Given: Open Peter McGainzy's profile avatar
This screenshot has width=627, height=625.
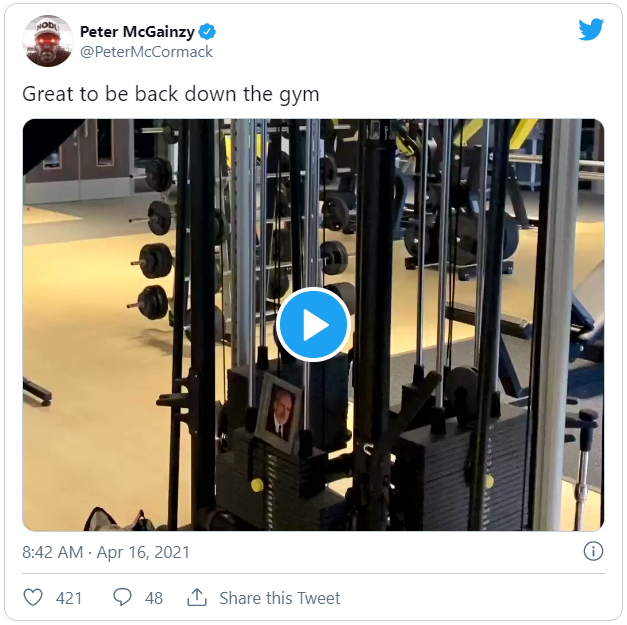Looking at the screenshot, I should point(47,41).
